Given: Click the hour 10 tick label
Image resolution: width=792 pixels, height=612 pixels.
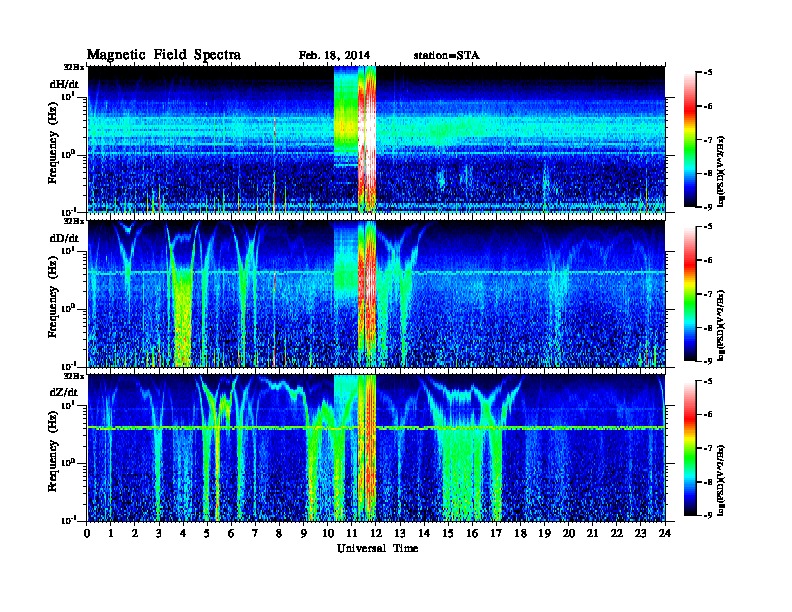Looking at the screenshot, I should coord(327,533).
